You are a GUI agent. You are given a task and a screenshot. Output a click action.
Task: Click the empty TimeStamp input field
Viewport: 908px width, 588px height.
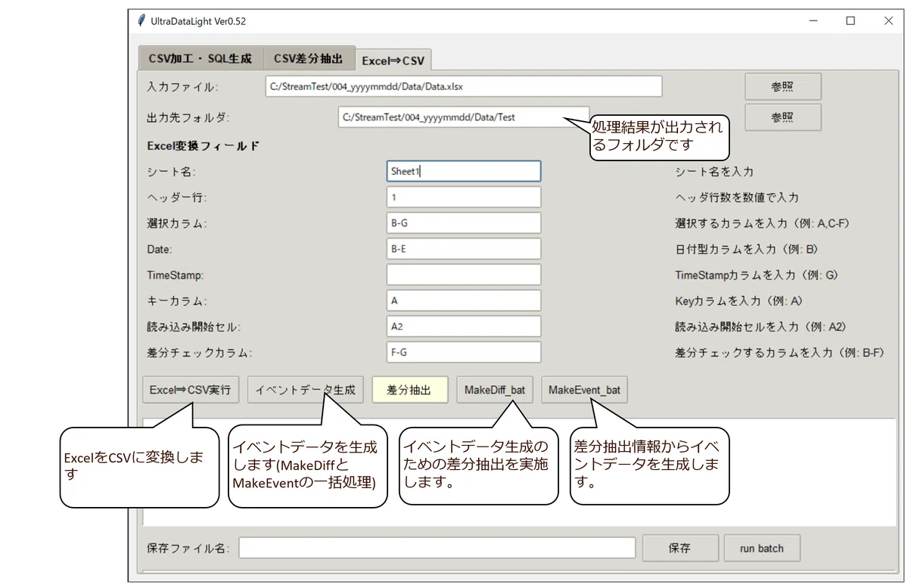464,275
